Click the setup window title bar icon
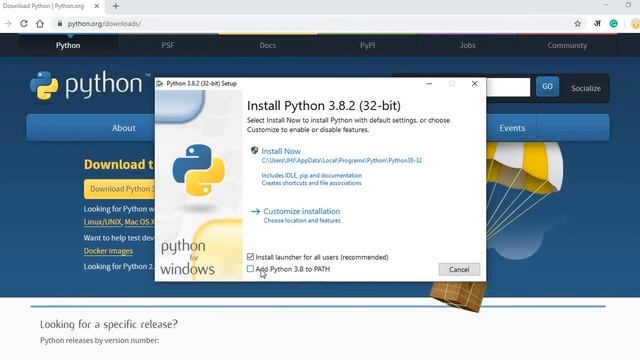 160,83
